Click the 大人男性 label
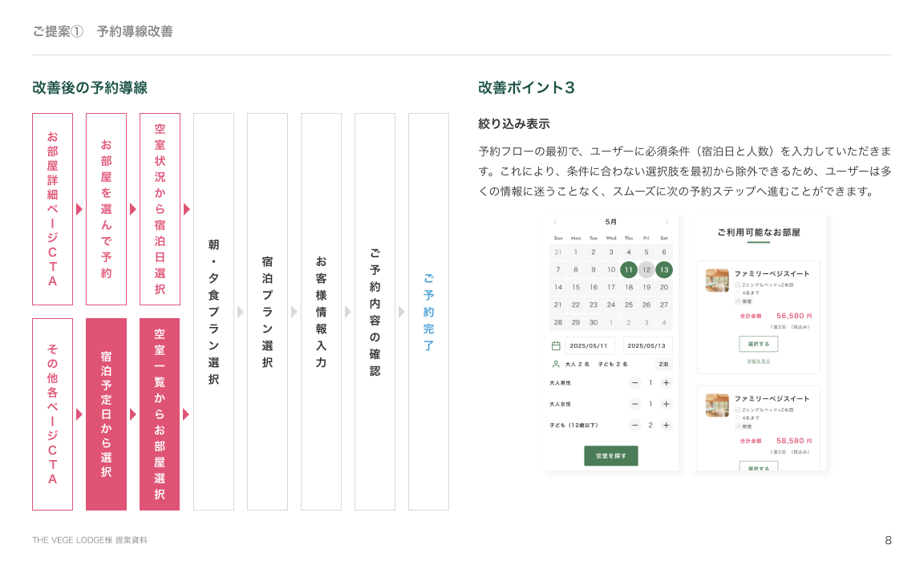Viewport: 924px width, 561px height. point(560,382)
